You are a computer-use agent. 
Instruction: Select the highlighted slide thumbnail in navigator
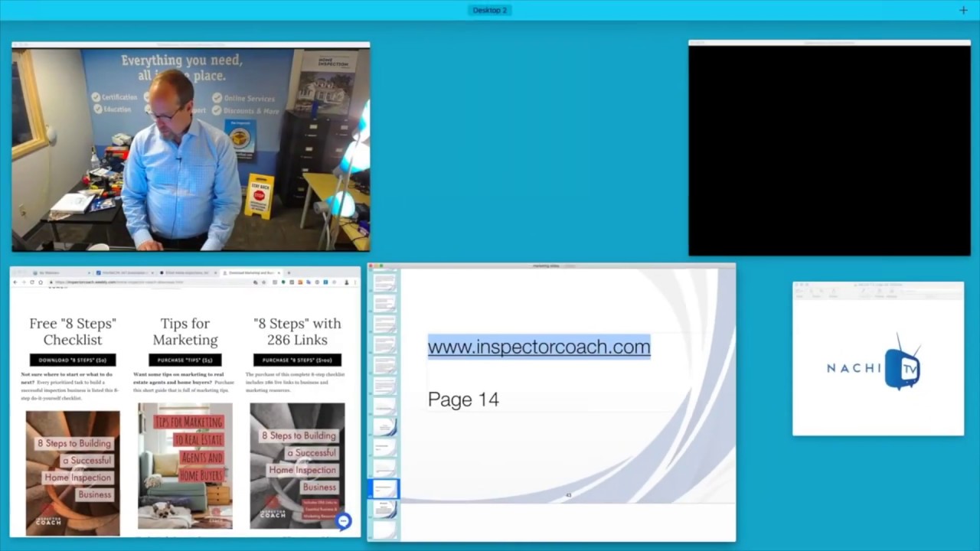(385, 488)
